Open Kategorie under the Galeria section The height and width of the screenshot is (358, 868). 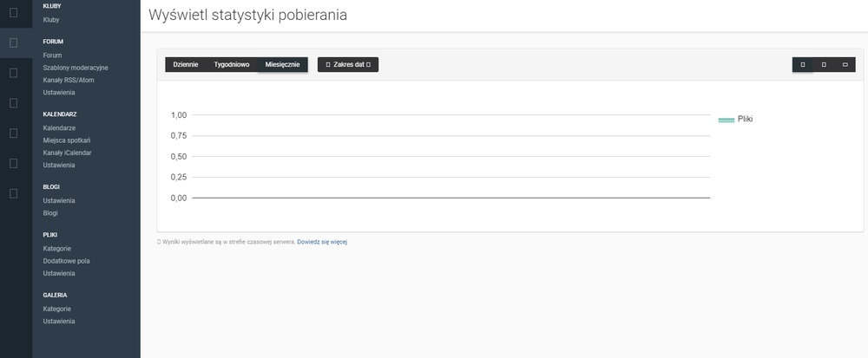tap(56, 309)
